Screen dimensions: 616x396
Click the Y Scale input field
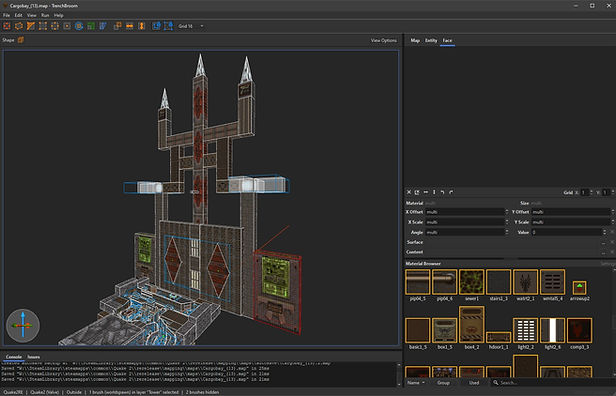(x=572, y=222)
